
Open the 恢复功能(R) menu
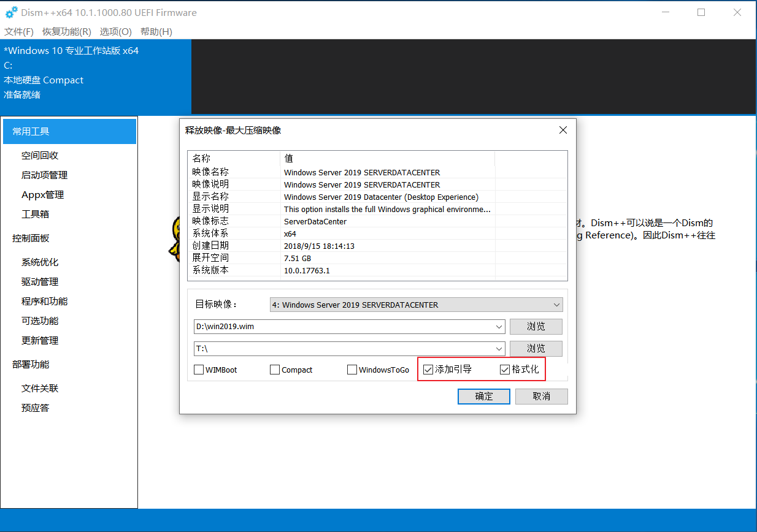point(66,31)
